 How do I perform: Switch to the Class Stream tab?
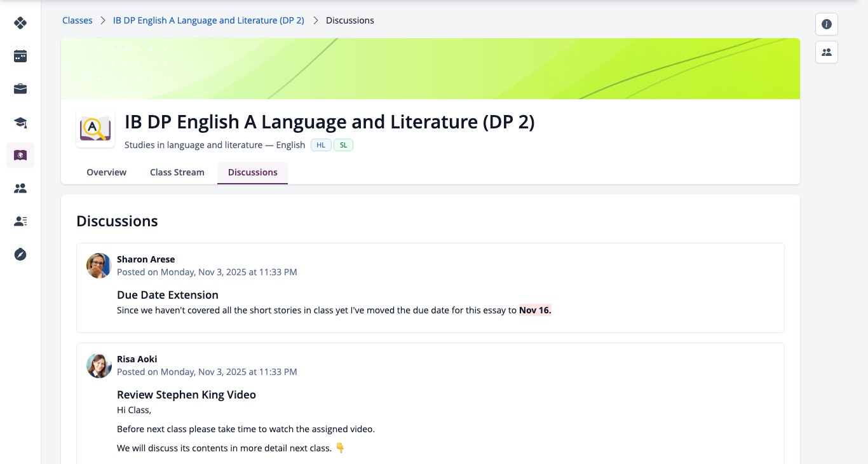click(x=177, y=172)
